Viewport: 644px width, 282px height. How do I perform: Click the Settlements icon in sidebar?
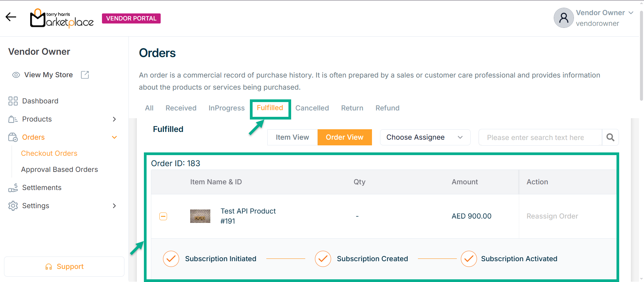click(x=13, y=188)
